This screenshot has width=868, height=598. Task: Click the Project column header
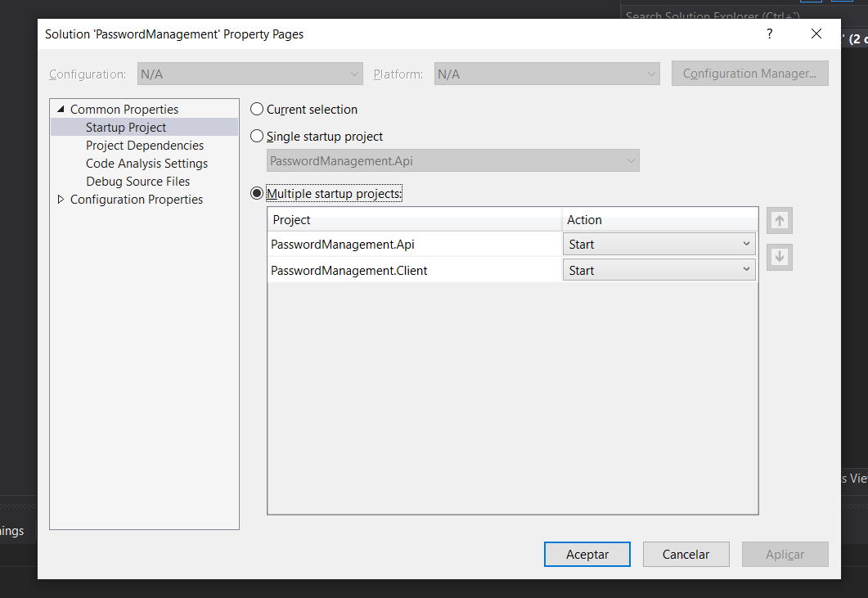click(414, 220)
